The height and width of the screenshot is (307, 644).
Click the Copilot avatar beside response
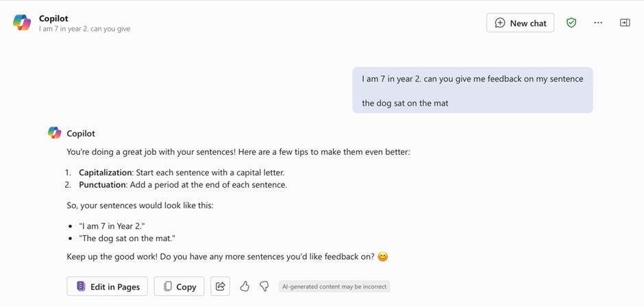point(55,133)
